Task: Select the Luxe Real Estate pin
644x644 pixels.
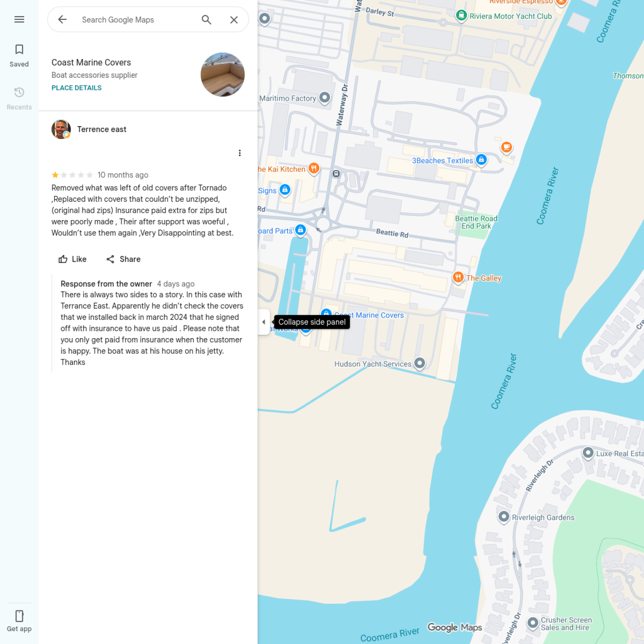Action: coord(588,453)
